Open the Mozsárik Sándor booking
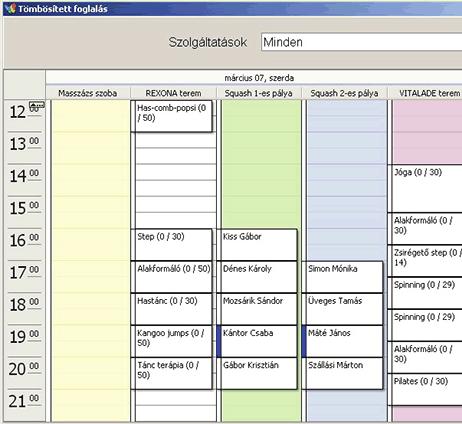 (x=257, y=309)
